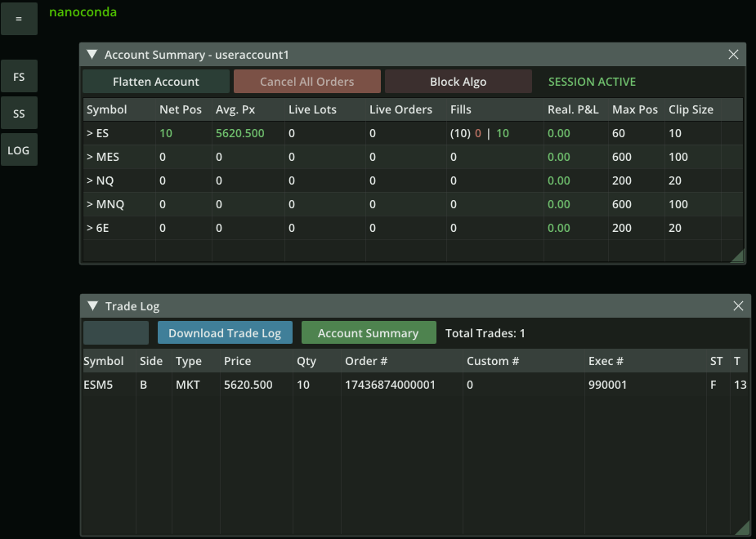Viewport: 756px width, 539px height.
Task: Collapse the Account Summary panel triangle
Action: point(92,55)
